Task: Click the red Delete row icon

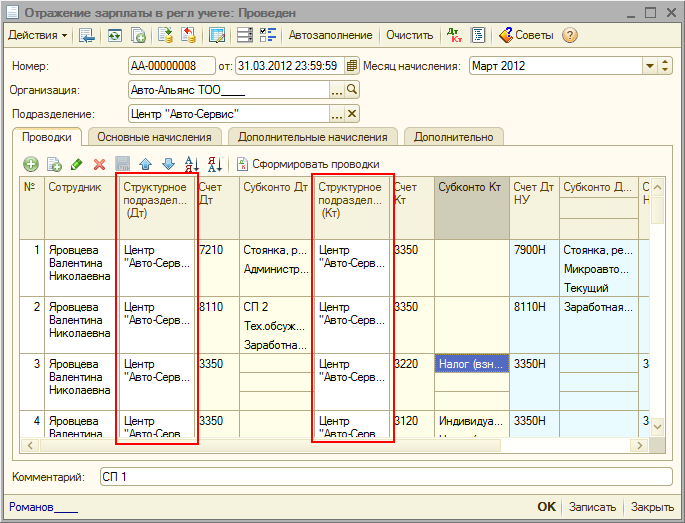Action: pos(99,164)
